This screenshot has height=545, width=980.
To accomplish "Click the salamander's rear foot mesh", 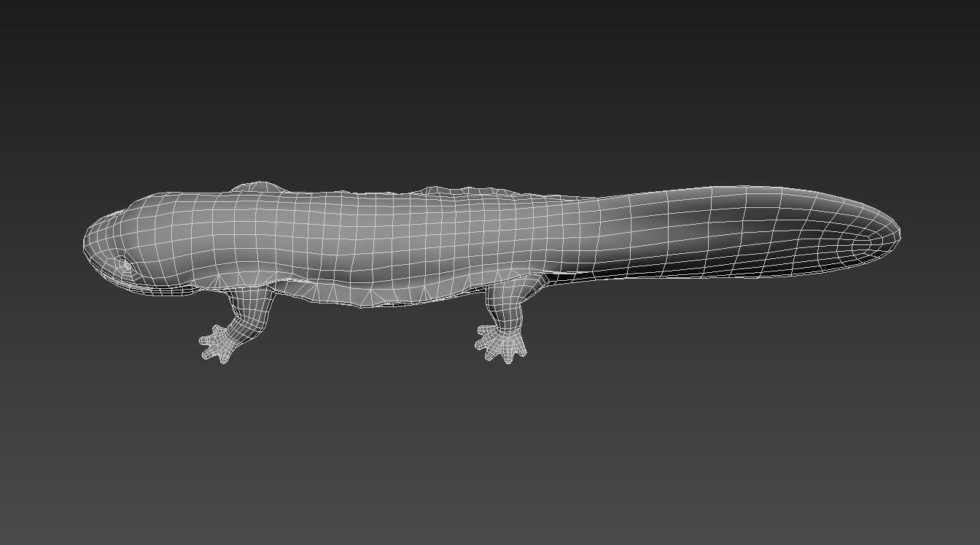I will (502, 343).
